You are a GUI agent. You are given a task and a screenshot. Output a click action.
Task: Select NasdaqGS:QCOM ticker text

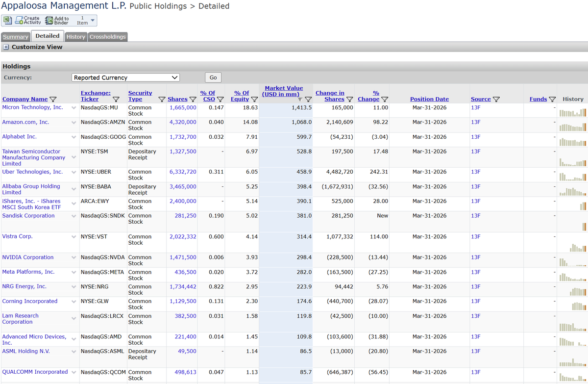(102, 372)
